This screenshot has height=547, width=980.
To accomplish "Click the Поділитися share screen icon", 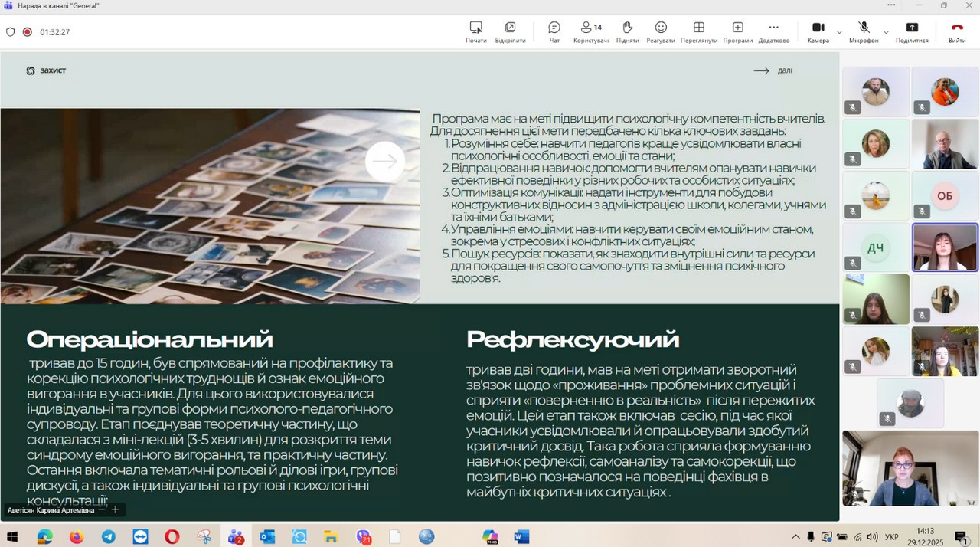I will click(x=912, y=31).
